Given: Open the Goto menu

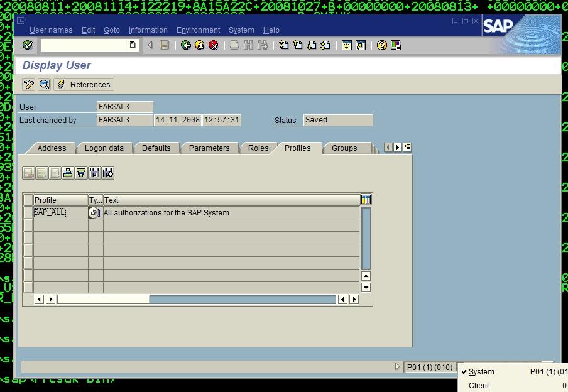Looking at the screenshot, I should (x=112, y=30).
